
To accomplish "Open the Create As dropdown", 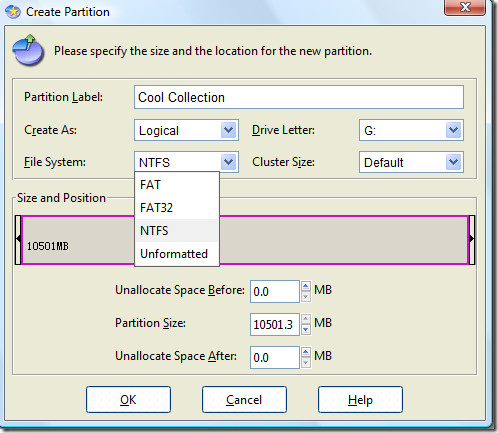I will pyautogui.click(x=229, y=130).
